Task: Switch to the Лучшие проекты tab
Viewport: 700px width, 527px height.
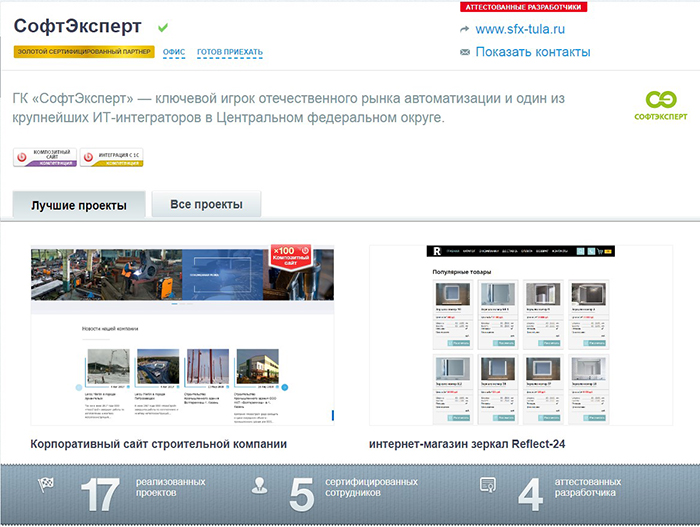Action: coord(79,205)
